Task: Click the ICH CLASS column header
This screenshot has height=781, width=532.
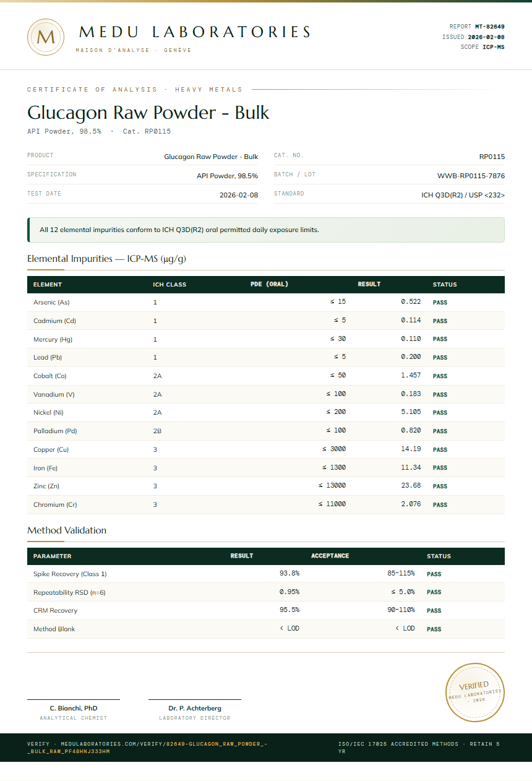Action: coord(169,285)
